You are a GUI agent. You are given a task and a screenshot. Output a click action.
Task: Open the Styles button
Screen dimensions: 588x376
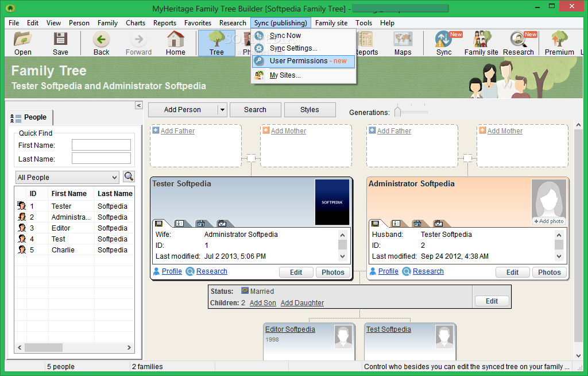(x=310, y=110)
